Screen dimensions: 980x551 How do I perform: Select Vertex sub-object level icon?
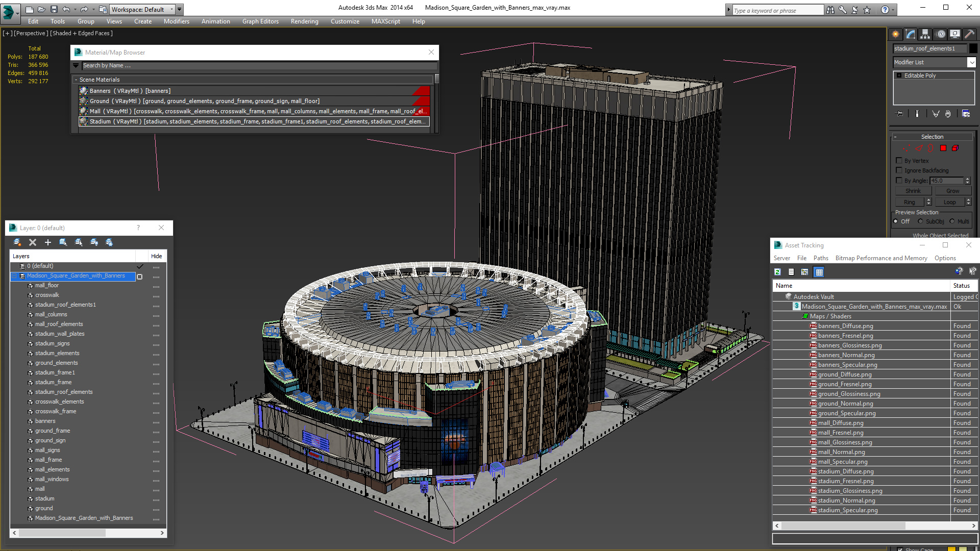point(906,148)
